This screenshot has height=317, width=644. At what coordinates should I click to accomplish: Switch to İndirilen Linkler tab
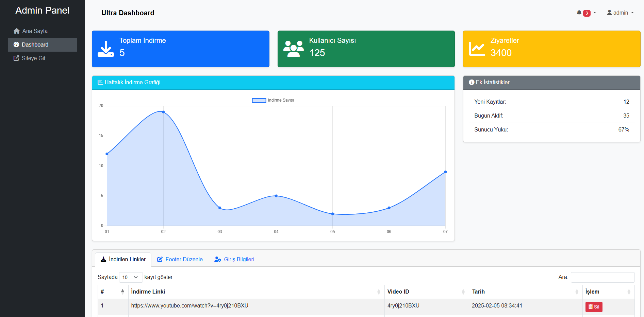point(123,259)
